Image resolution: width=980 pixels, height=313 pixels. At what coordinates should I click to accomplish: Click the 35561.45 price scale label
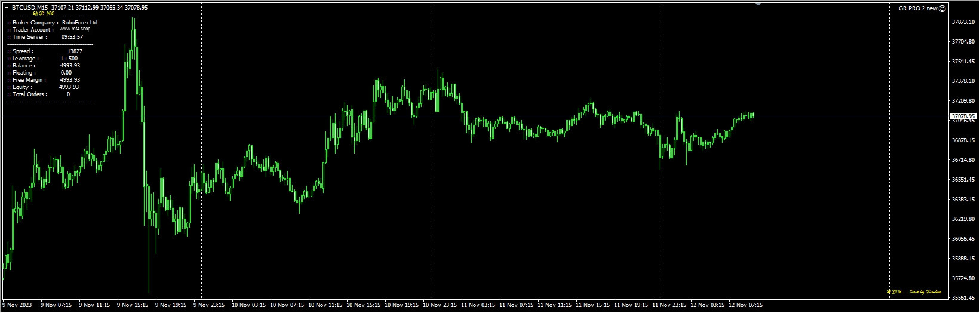[963, 297]
